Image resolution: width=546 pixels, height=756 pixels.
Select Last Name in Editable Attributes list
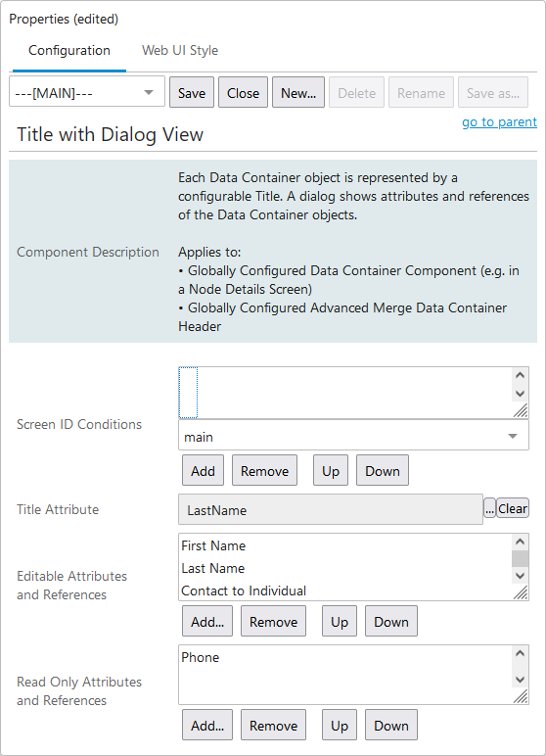tap(213, 568)
